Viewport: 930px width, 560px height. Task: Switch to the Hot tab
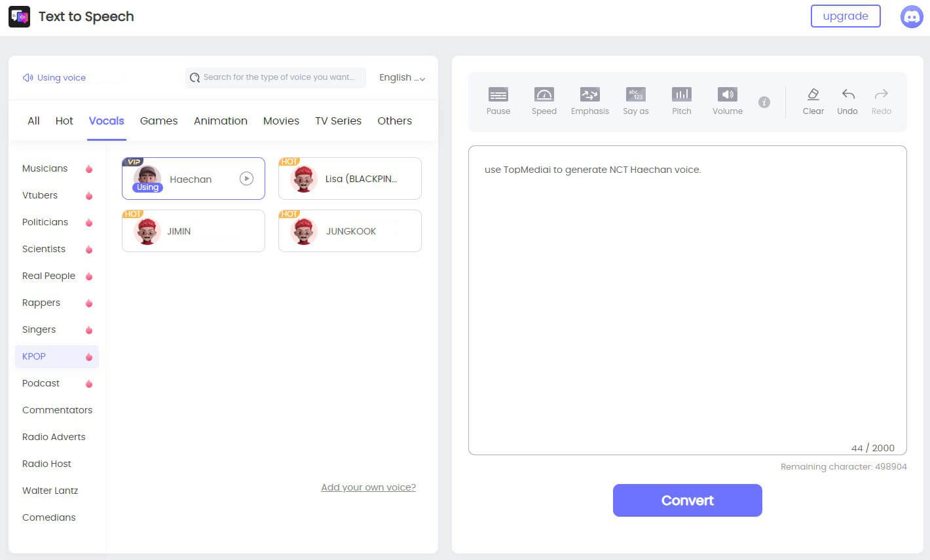coord(64,121)
